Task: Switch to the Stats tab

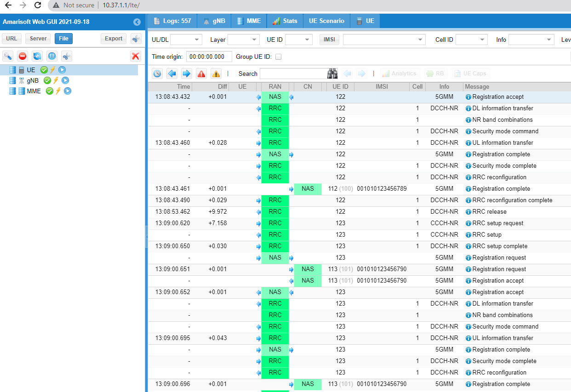Action: [285, 21]
